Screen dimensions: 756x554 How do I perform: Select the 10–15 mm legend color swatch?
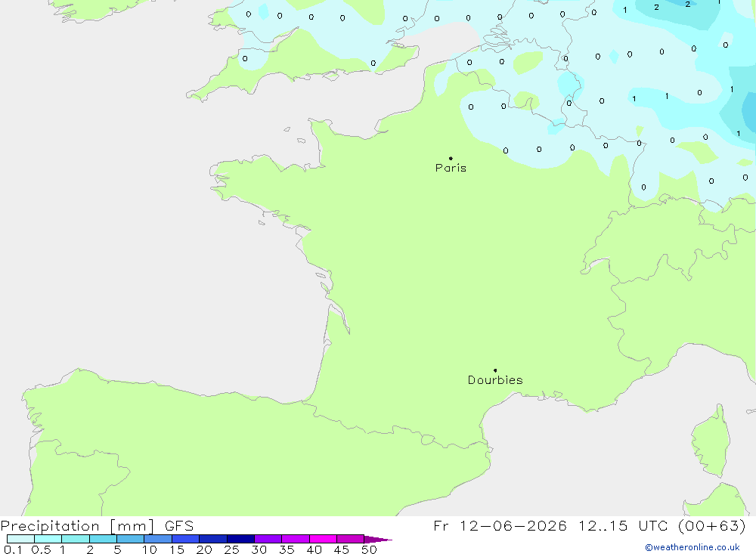pos(158,539)
